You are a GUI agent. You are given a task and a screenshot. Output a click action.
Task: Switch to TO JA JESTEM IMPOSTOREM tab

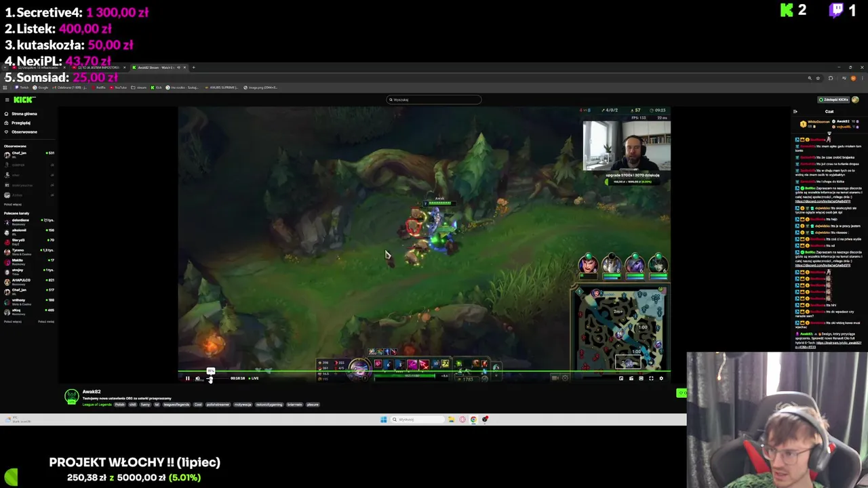(x=98, y=67)
